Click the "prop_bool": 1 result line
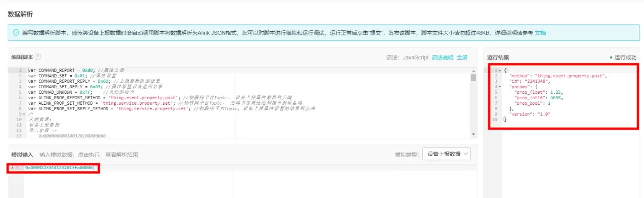Screen dimensions: 644x198 (533, 103)
